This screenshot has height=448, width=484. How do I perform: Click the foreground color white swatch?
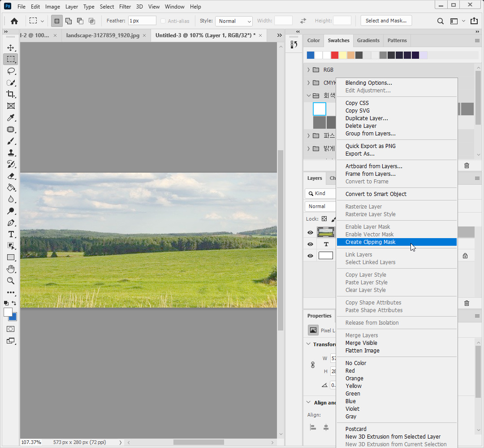[x=8, y=313]
